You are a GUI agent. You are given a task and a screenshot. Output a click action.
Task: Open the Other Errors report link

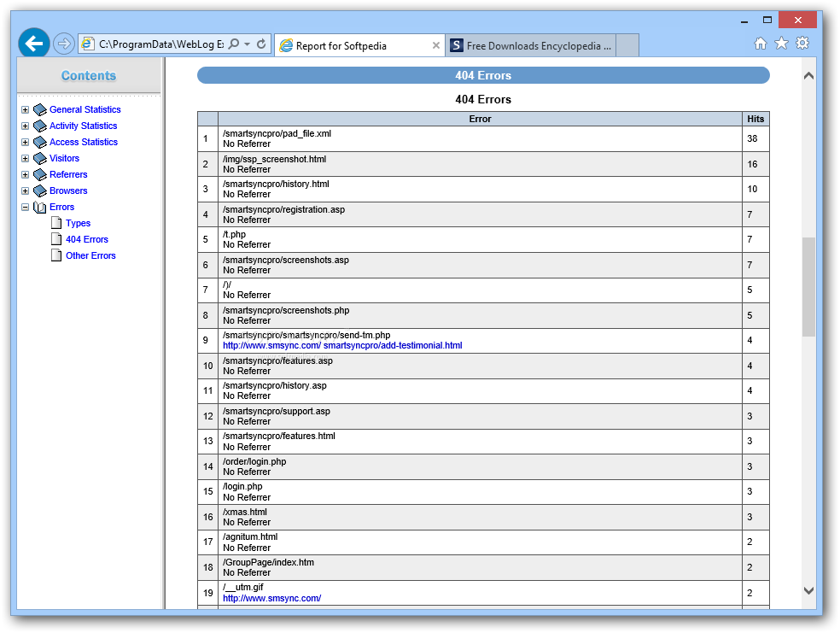click(90, 255)
